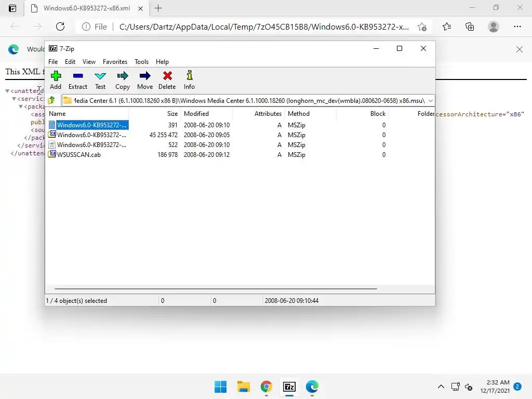Sort by Name column header
Screen dimensions: 532x399
click(87, 114)
